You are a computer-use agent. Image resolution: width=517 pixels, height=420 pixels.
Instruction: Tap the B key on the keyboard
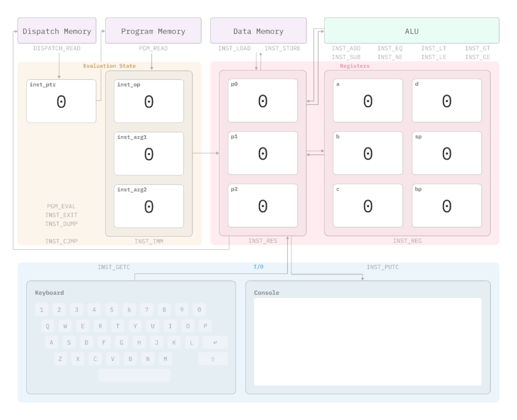point(130,359)
